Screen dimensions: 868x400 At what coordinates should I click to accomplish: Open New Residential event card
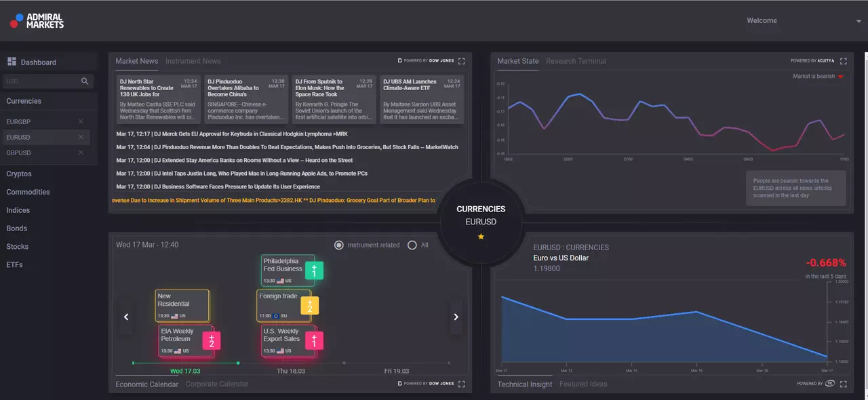coord(182,306)
